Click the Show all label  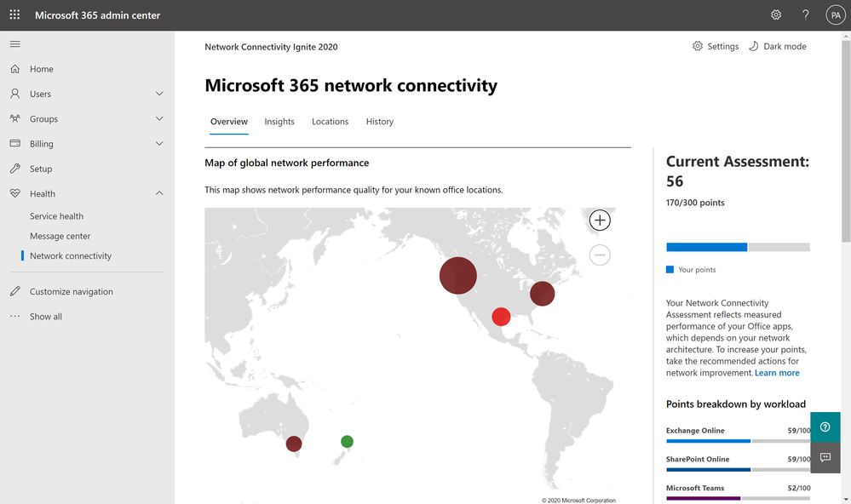46,317
